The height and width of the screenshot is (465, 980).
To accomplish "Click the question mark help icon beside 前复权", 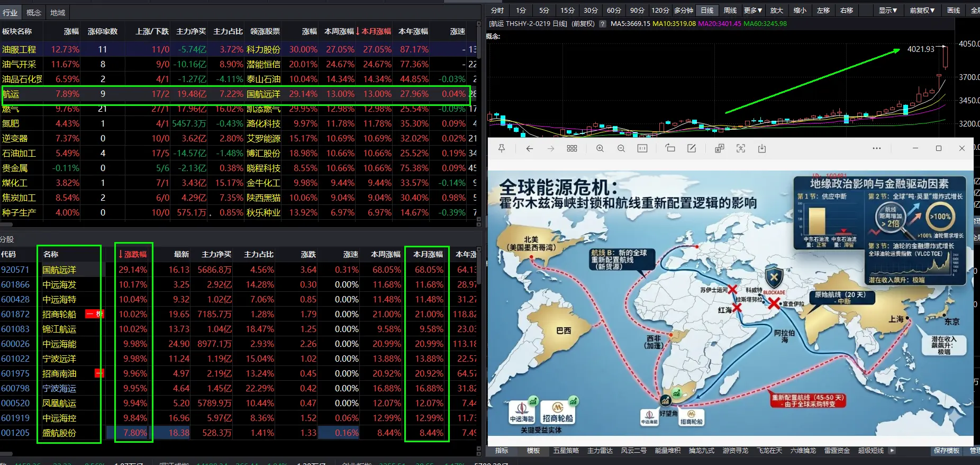I will 602,24.
